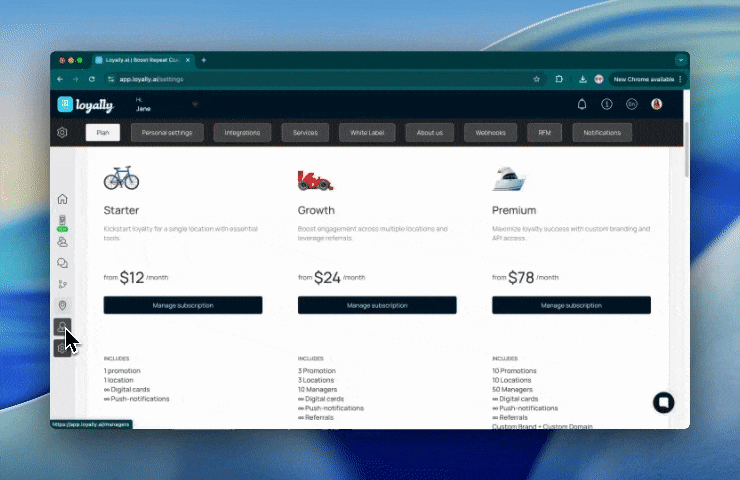Go back in the browser

pos(60,79)
